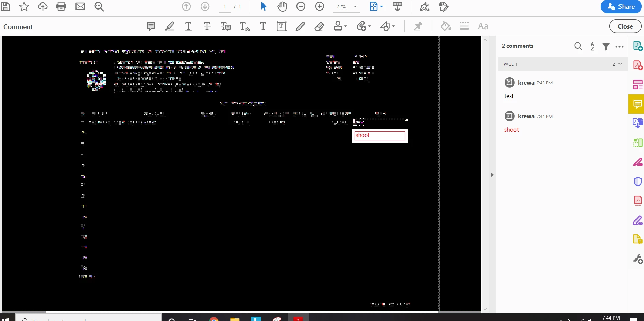
Task: Select the 'shoot' comment in the list
Action: point(562,123)
